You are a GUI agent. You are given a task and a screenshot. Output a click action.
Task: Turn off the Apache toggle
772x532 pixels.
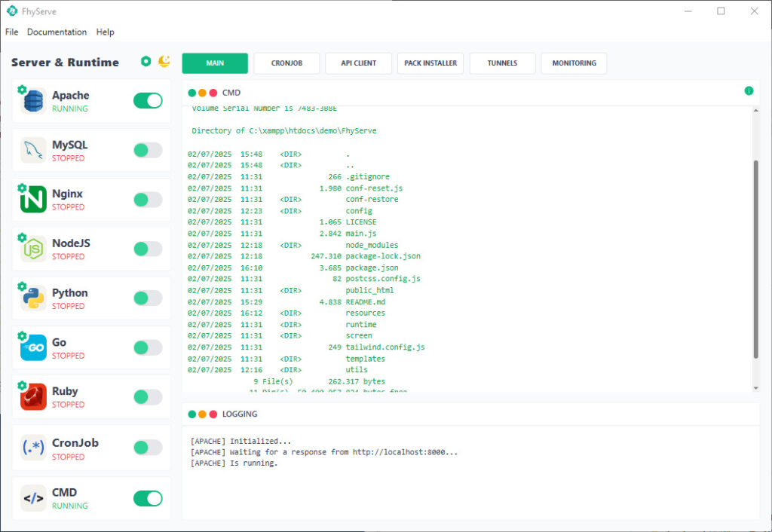(x=148, y=100)
